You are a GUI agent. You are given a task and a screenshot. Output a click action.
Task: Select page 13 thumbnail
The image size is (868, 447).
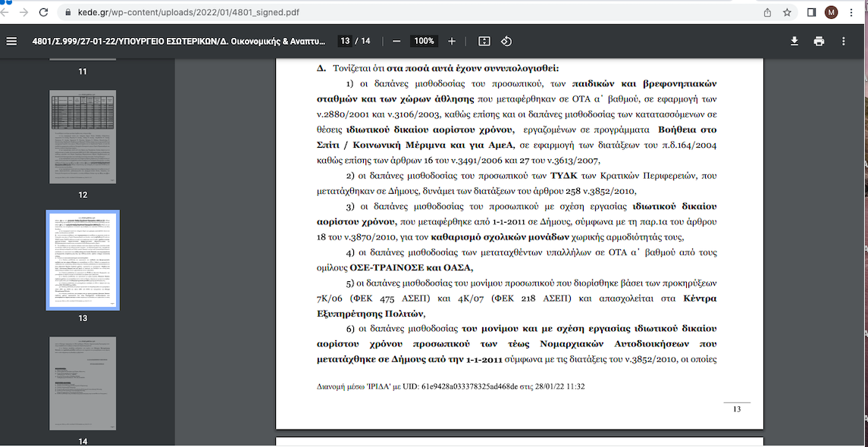(83, 260)
